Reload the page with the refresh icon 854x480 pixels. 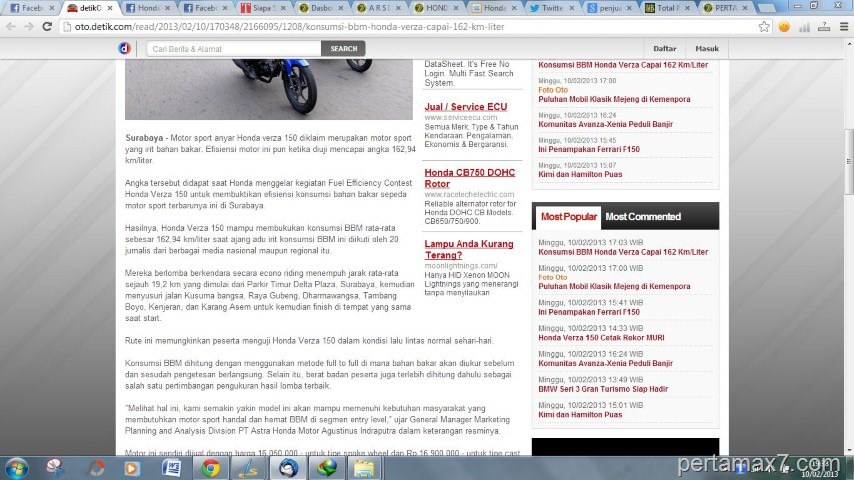coord(46,26)
